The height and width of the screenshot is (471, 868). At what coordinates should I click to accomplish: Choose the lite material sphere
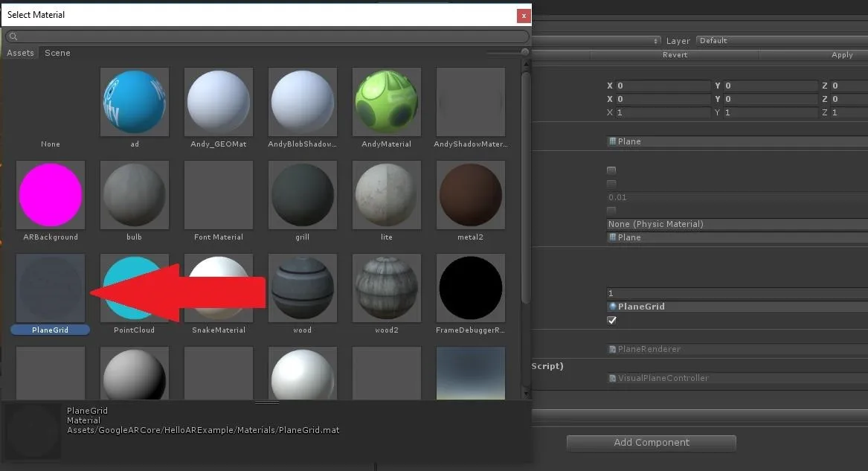(x=386, y=195)
